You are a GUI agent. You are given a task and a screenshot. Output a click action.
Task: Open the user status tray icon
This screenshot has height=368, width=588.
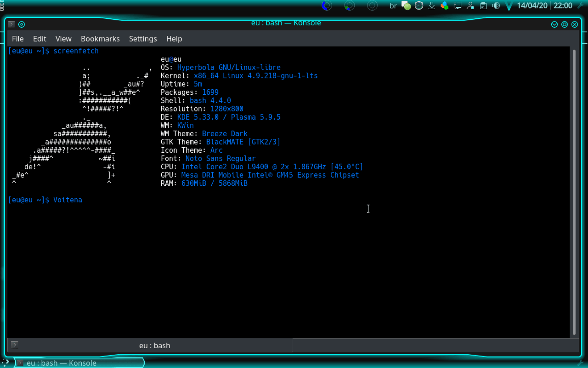tap(470, 6)
